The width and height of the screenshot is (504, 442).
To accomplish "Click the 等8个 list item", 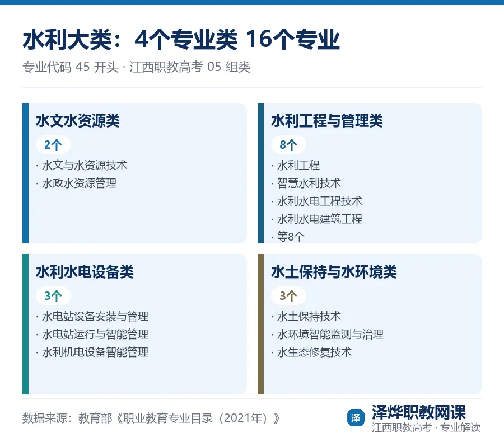I will pyautogui.click(x=288, y=237).
